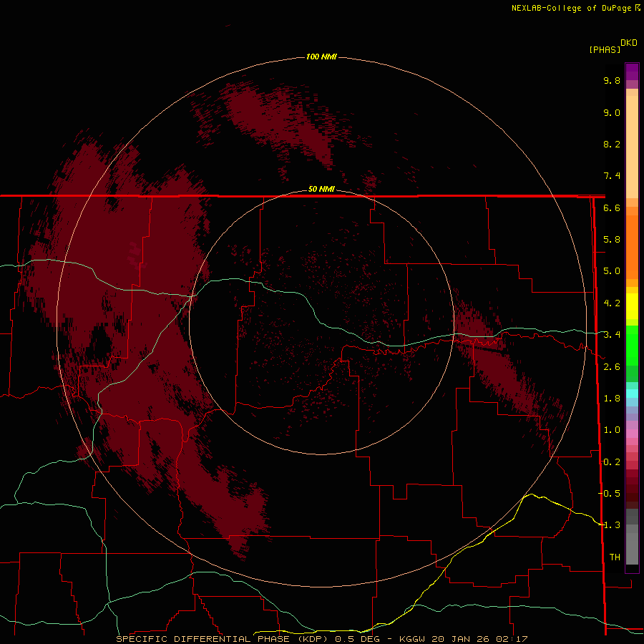Pick the pale peach color bar segment
Viewport: 644px width, 644px height.
click(x=632, y=147)
